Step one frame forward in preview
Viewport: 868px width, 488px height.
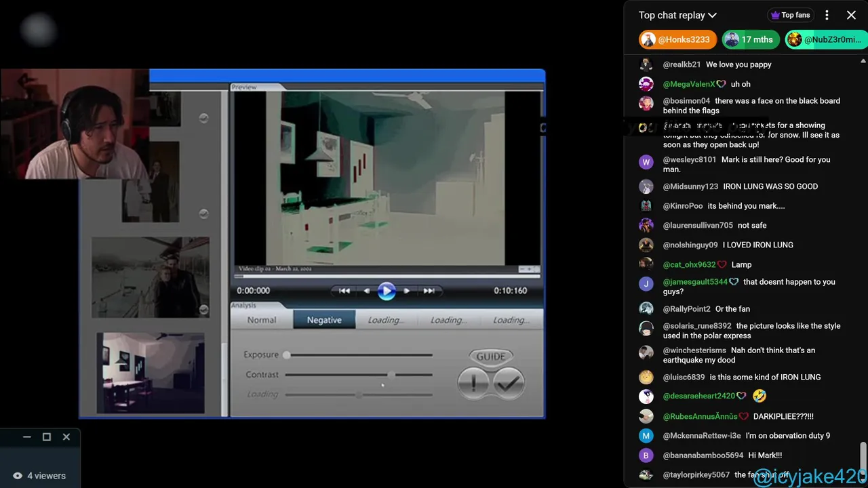(x=406, y=291)
